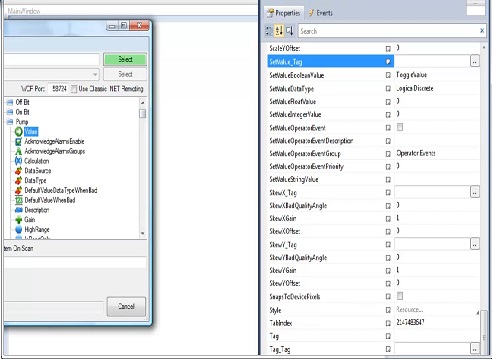Click into the properties Search field
This screenshot has height=360, width=493.
[388, 31]
